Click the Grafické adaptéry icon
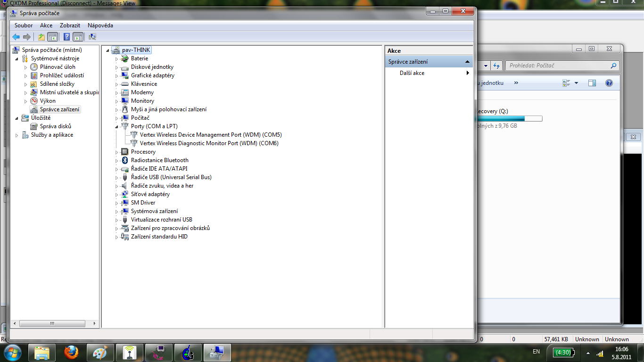 point(125,75)
